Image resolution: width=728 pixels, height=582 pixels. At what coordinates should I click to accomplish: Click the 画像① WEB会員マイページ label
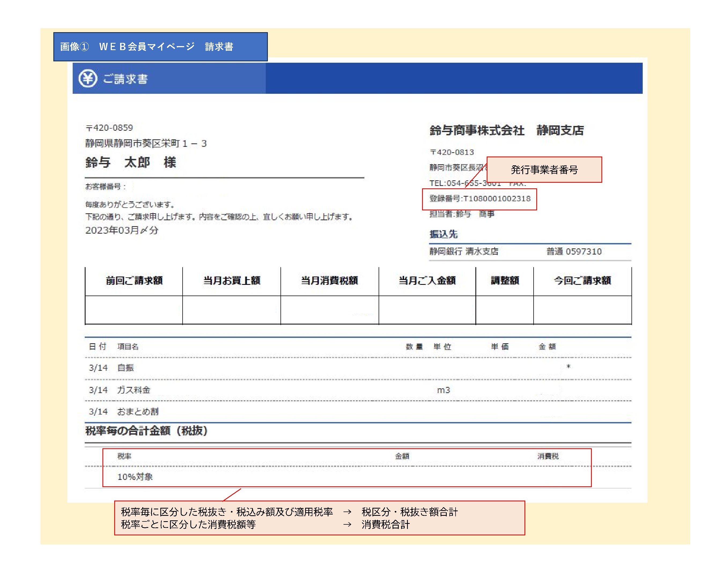(x=147, y=47)
